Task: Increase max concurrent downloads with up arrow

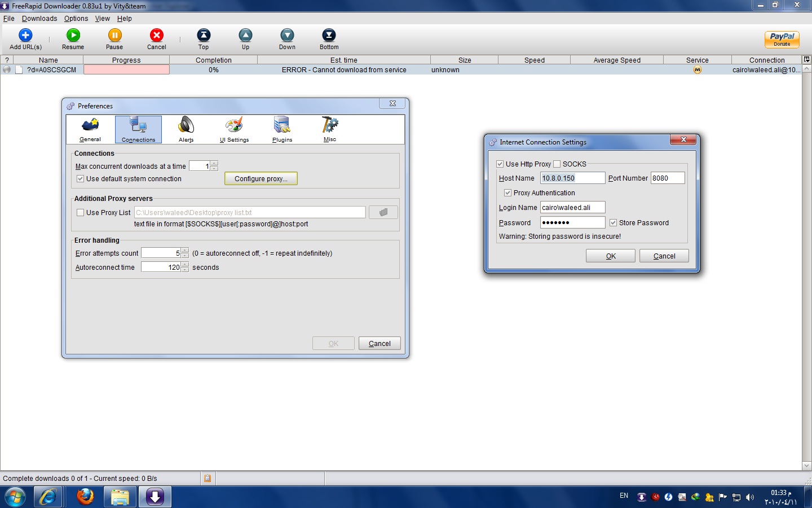Action: point(214,164)
